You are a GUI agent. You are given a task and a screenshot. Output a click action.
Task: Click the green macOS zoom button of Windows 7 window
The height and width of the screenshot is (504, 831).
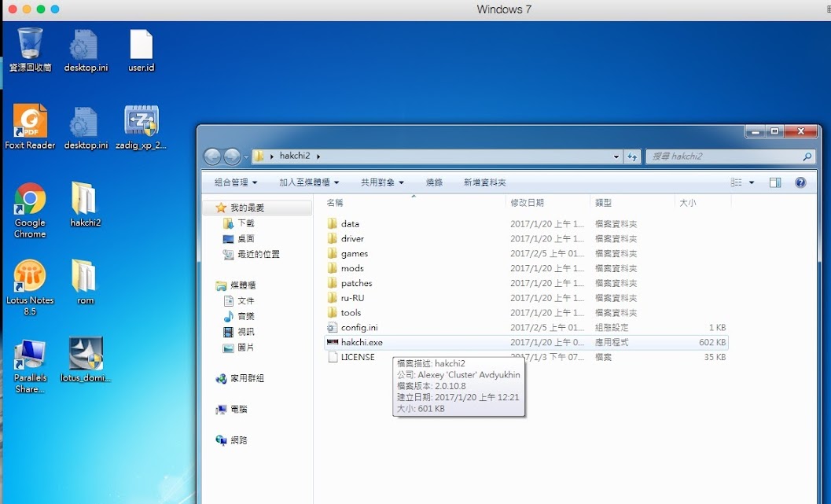tap(41, 9)
